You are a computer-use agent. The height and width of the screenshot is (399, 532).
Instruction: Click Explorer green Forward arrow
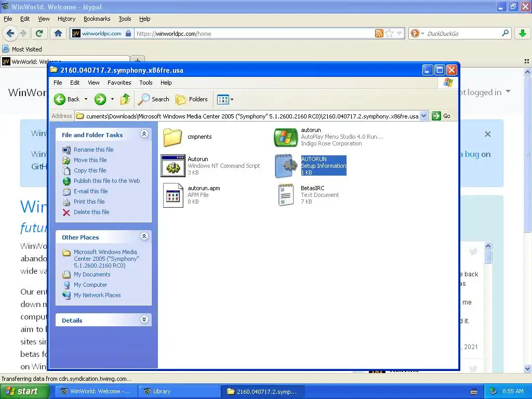coord(100,99)
